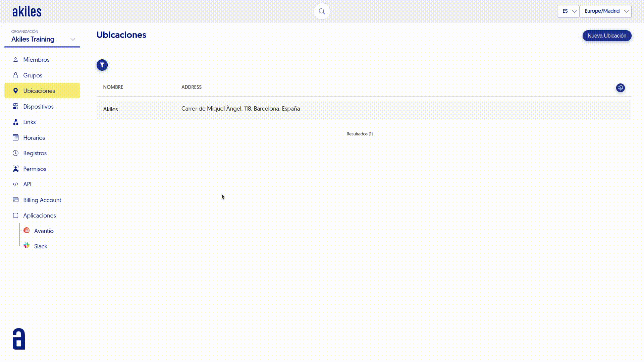Viewport: 644px width, 362px height.
Task: Sort by the NOMBRE column header
Action: (113, 87)
